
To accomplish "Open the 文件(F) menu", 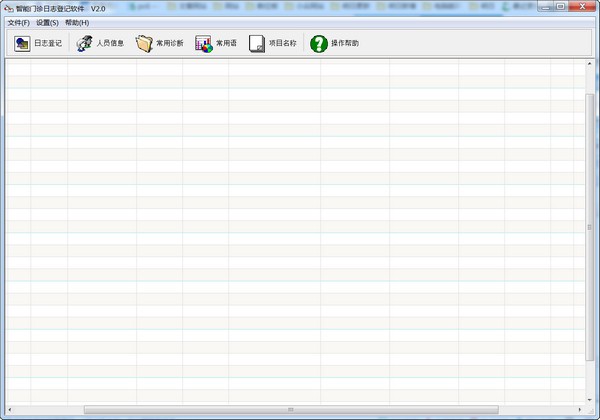I will [x=18, y=22].
